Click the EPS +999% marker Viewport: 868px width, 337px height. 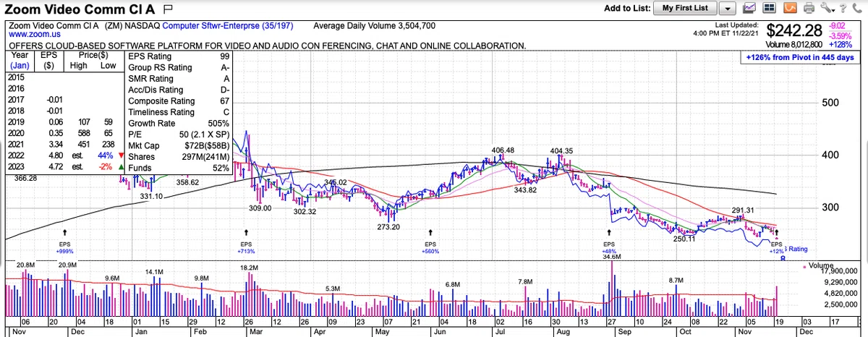(66, 242)
